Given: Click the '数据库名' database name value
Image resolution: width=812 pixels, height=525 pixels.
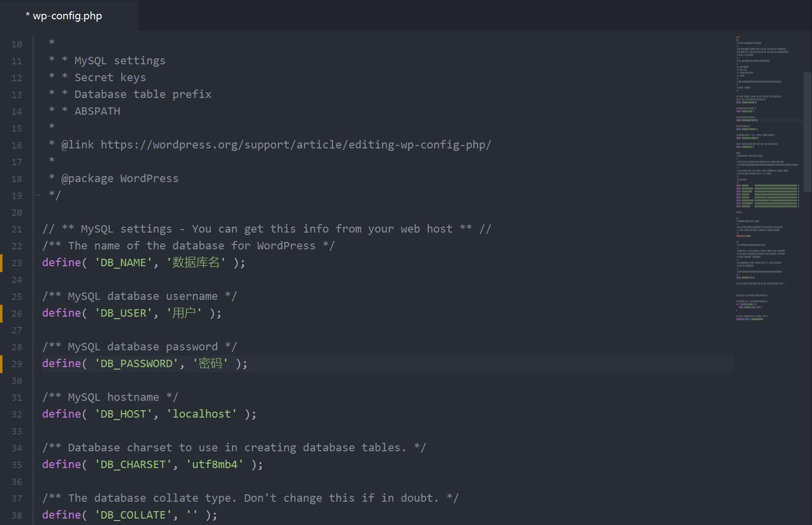Looking at the screenshot, I should pyautogui.click(x=196, y=263).
